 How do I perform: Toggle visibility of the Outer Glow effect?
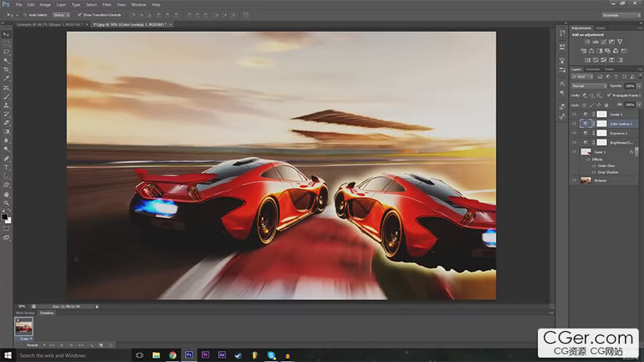[x=594, y=166]
